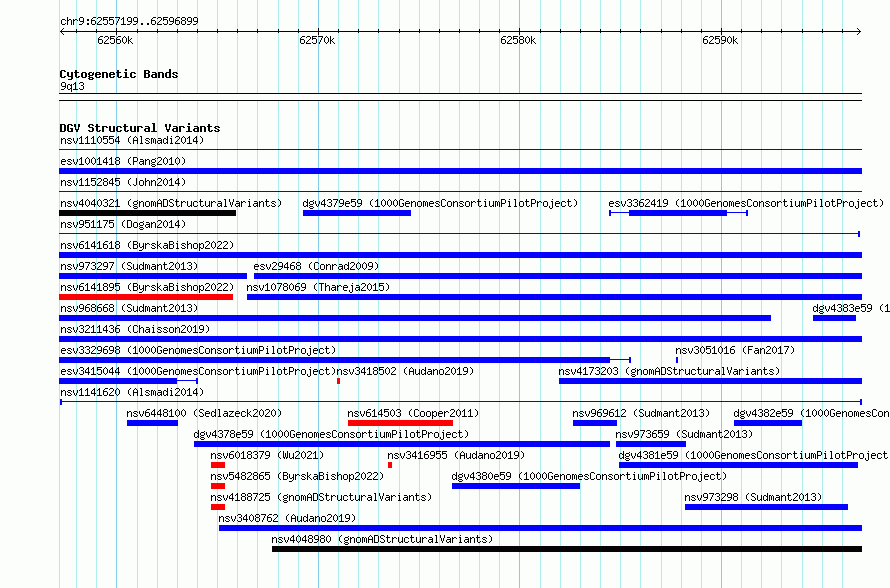
Task: Select the dgv4378e59 variant blue bar
Action: point(402,444)
